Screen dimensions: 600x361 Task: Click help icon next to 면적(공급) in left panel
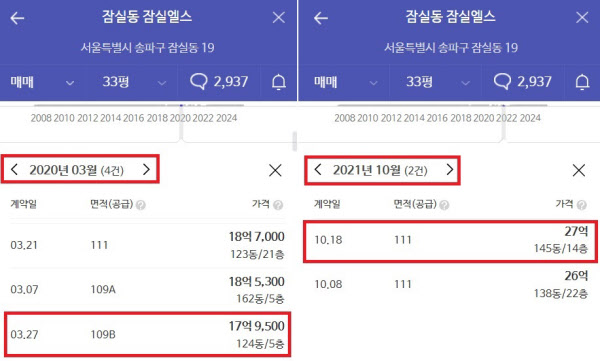point(140,205)
